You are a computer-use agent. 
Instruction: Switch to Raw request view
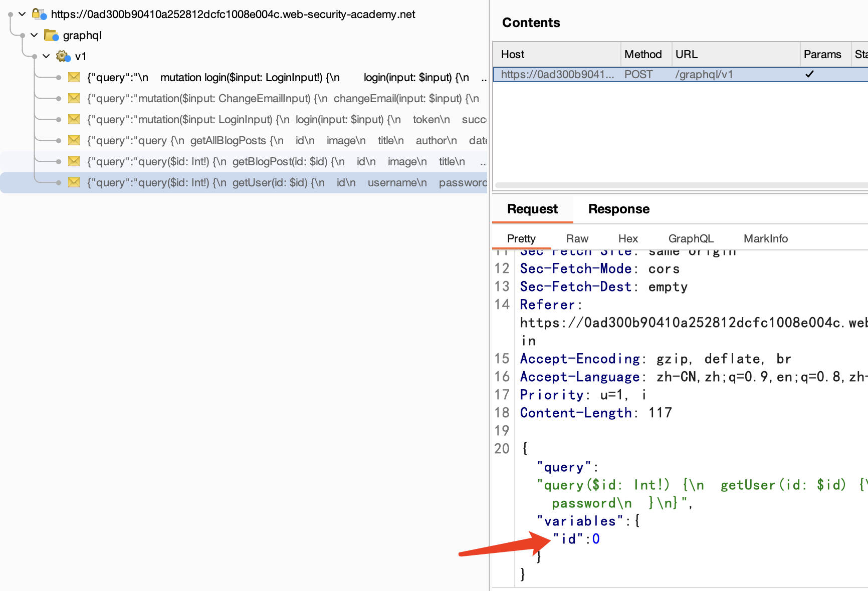point(577,239)
